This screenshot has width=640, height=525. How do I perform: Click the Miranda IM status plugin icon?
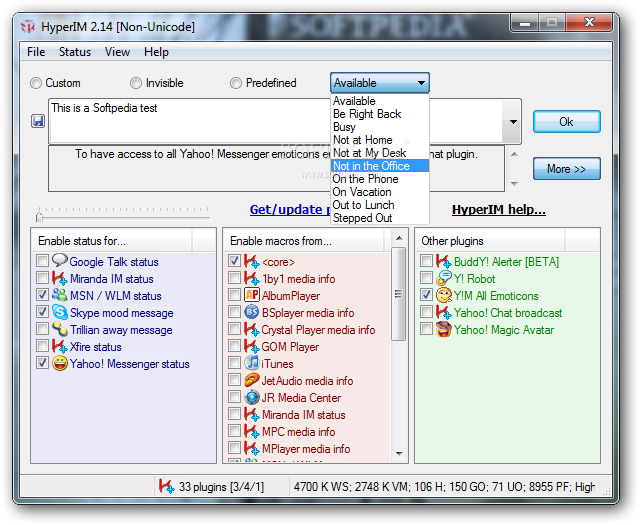point(60,278)
